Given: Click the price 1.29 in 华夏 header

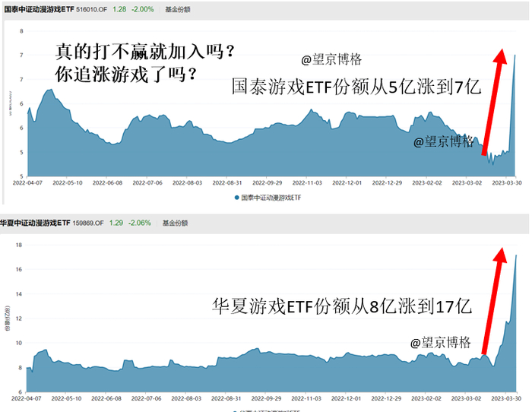Looking at the screenshot, I should point(116,223).
